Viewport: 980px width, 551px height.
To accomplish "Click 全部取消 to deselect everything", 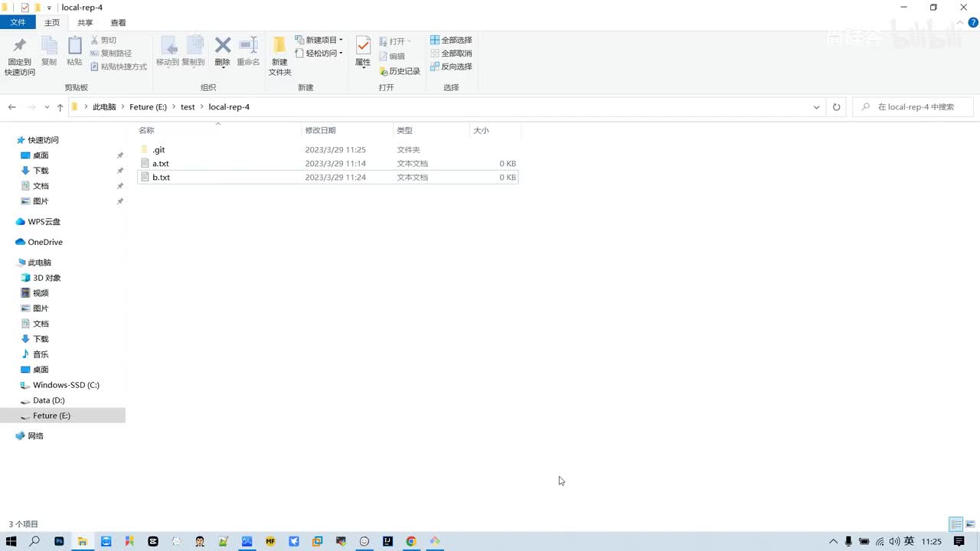I will coord(451,54).
